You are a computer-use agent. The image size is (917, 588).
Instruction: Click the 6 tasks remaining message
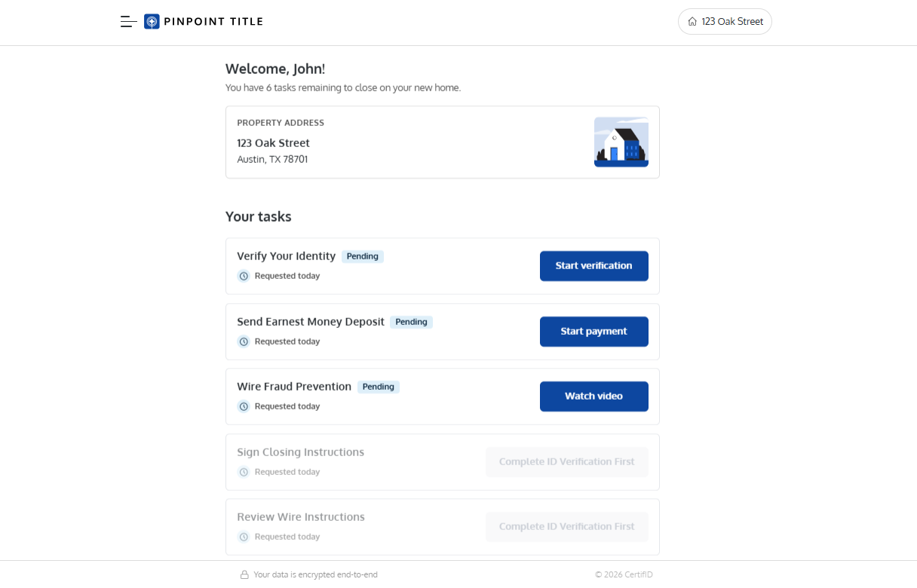tap(343, 88)
